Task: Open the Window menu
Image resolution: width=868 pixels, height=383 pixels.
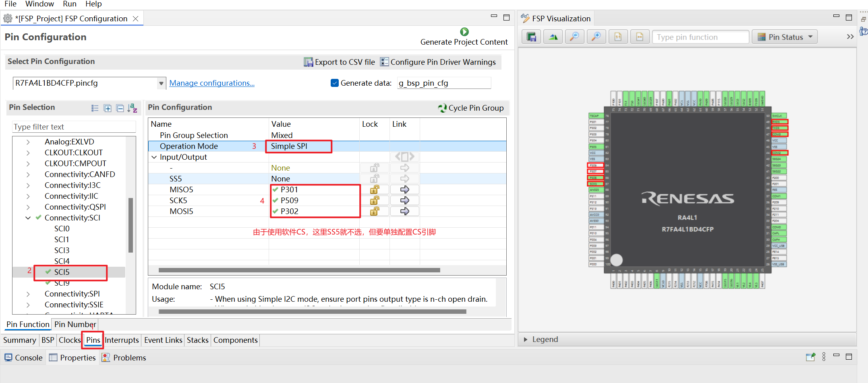Action: [39, 4]
